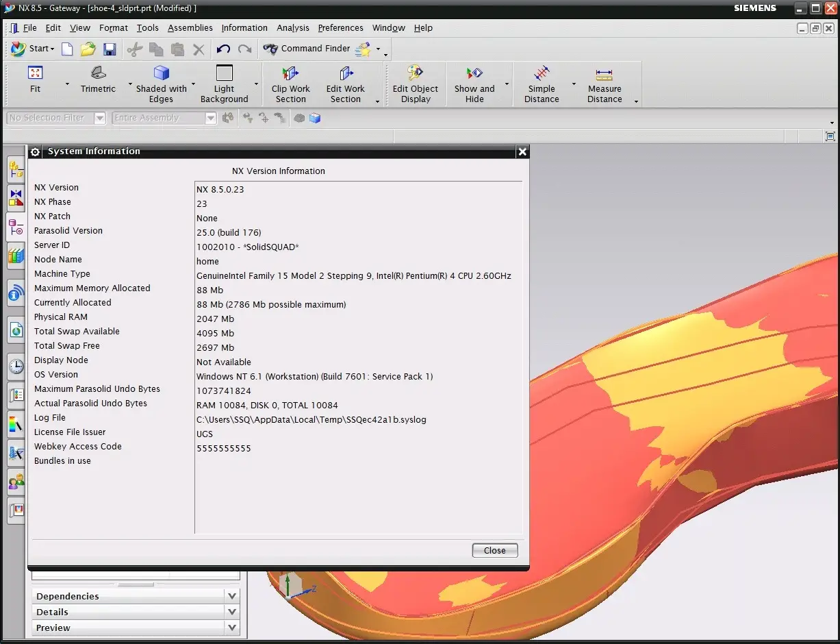Image resolution: width=840 pixels, height=644 pixels.
Task: Open Show and Hide tool
Action: 474,84
